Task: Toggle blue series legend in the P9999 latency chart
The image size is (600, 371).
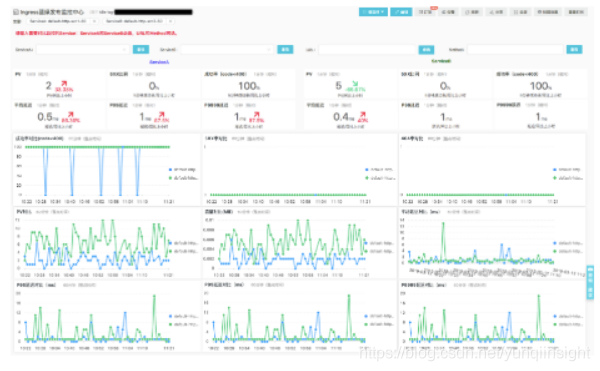Action: pos(568,316)
